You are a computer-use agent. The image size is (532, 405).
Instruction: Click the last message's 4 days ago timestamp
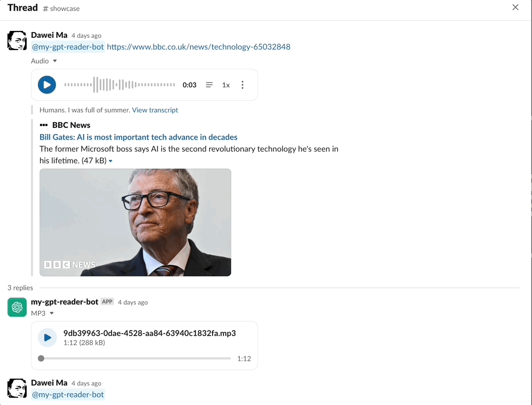pos(86,383)
